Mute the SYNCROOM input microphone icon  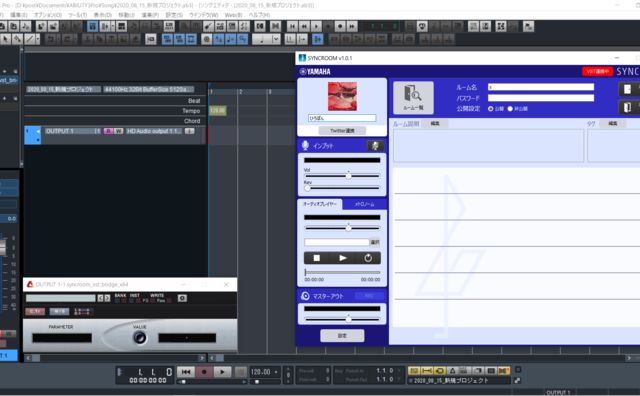pyautogui.click(x=375, y=146)
